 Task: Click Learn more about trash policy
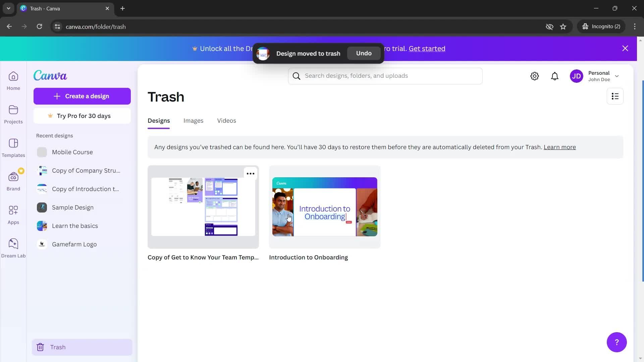point(559,147)
